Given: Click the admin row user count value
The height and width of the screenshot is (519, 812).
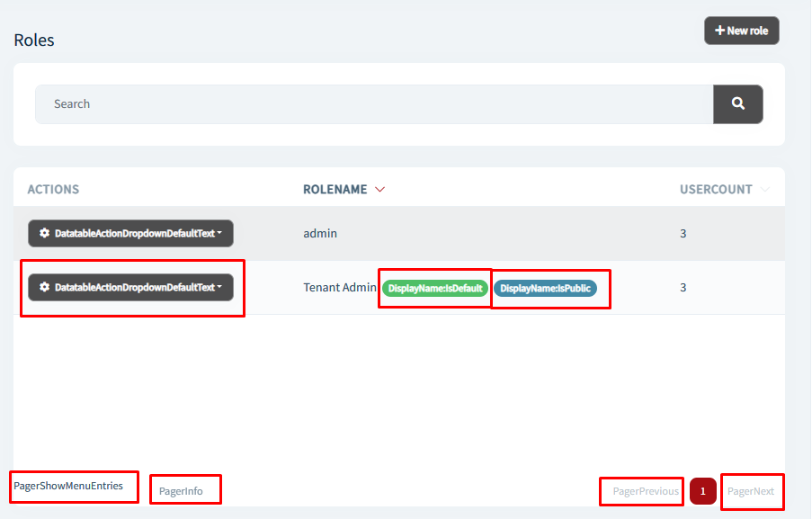Looking at the screenshot, I should (x=683, y=234).
